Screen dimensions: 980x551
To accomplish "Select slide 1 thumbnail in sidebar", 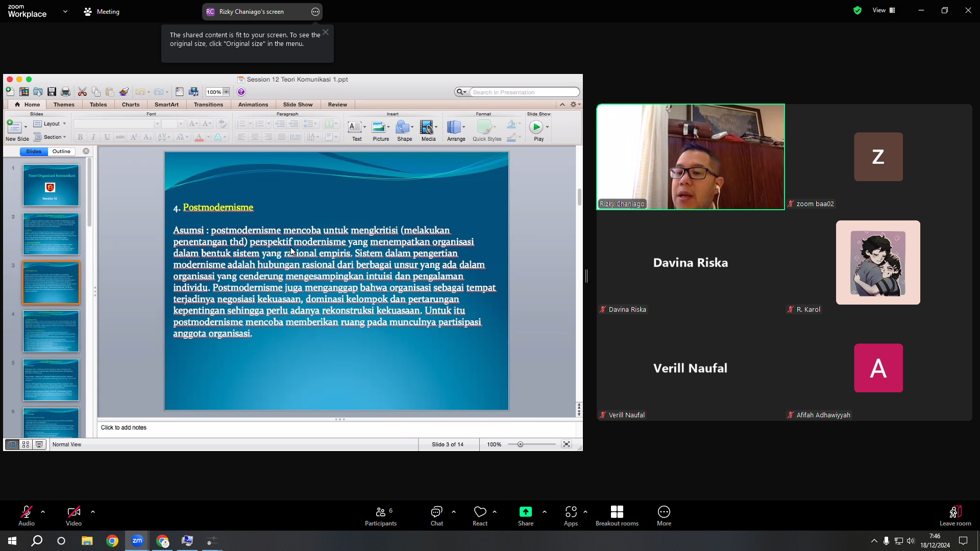I will pos(51,185).
